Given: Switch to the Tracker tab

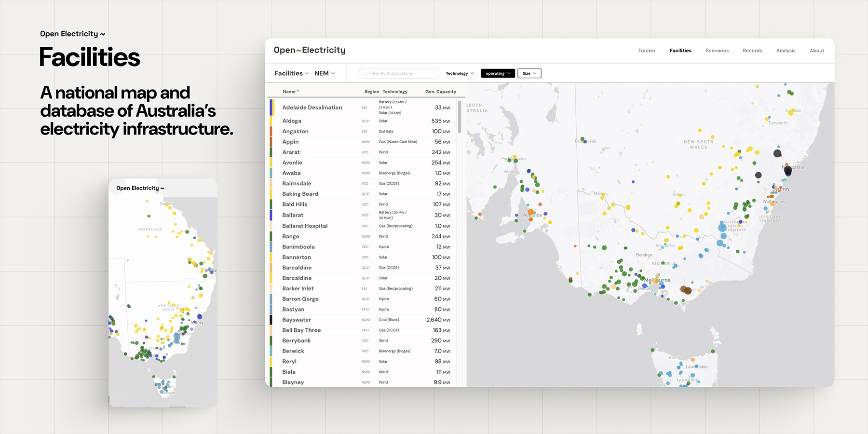Looking at the screenshot, I should tap(647, 50).
